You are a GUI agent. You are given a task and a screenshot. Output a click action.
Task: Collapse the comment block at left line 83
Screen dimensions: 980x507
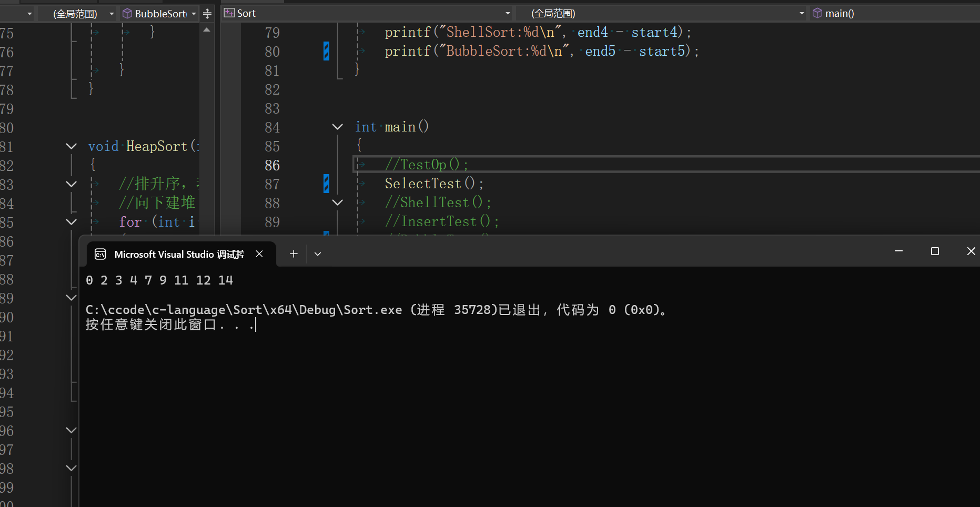coord(72,184)
